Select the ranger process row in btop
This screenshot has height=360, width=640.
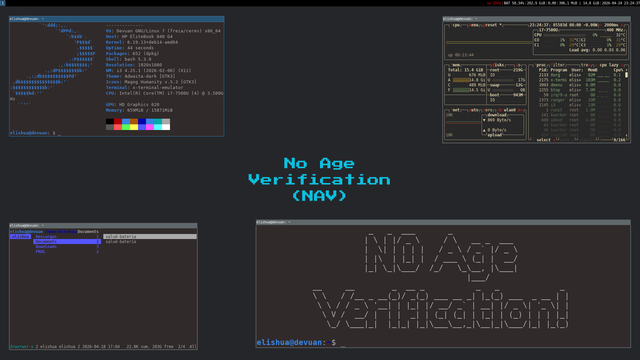click(579, 100)
